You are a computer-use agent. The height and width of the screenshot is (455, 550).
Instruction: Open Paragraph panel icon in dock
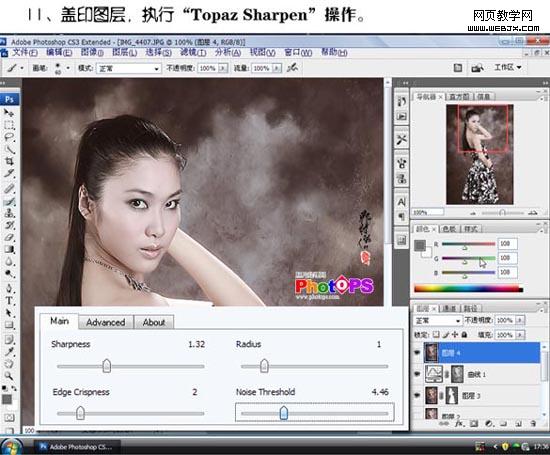pos(402,215)
